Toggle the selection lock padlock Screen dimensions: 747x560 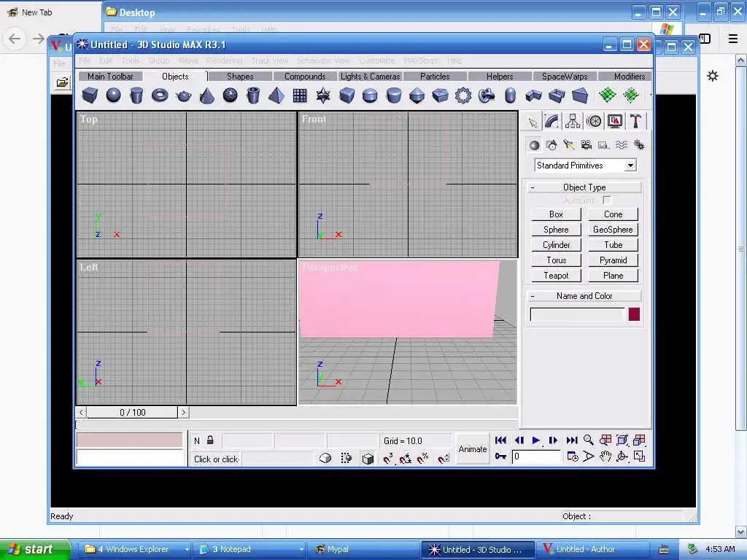point(210,440)
